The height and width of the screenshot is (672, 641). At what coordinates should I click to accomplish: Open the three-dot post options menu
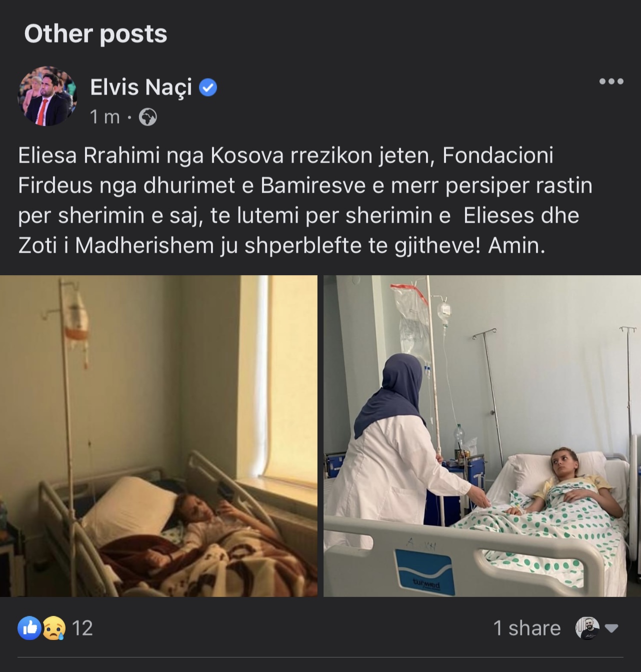611,82
